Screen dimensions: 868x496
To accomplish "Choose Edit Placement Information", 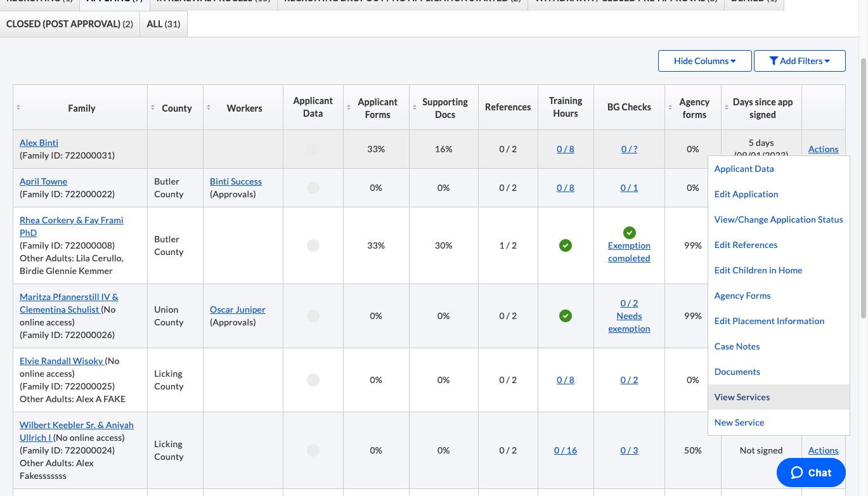I will coord(779,321).
